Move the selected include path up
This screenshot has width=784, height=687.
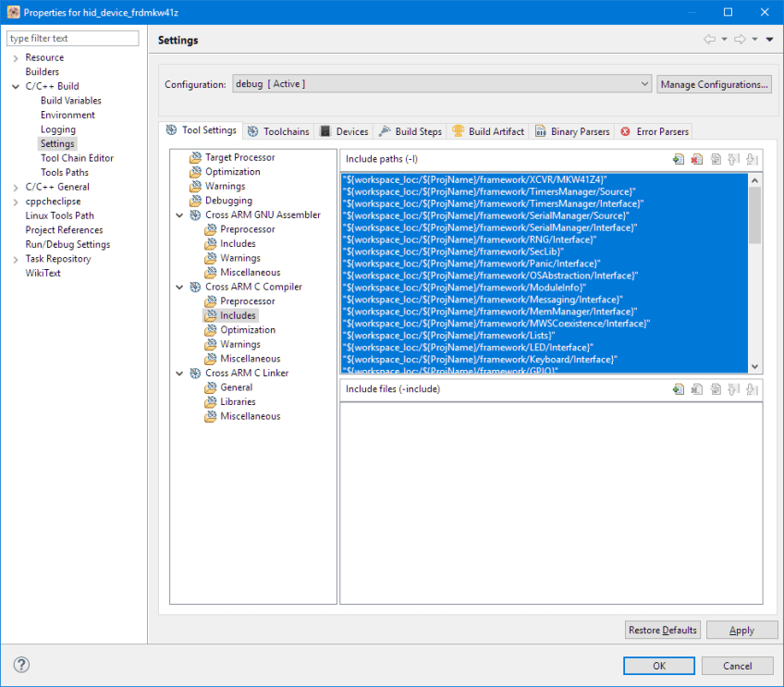[x=735, y=159]
